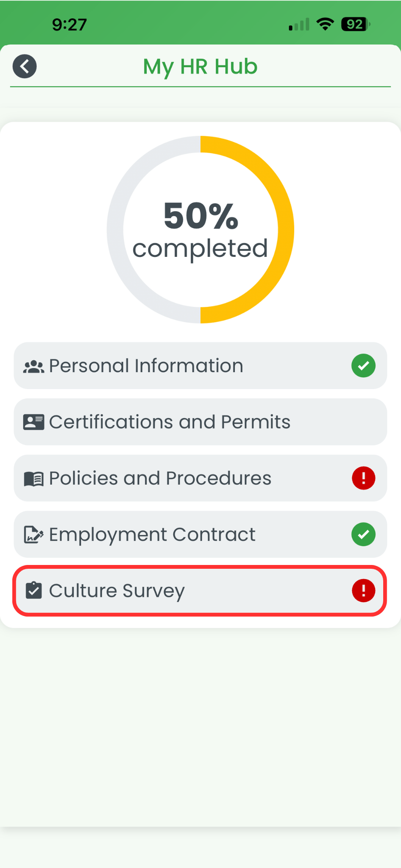401x868 pixels.
Task: Expand the highlighted Culture Survey section
Action: point(200,590)
